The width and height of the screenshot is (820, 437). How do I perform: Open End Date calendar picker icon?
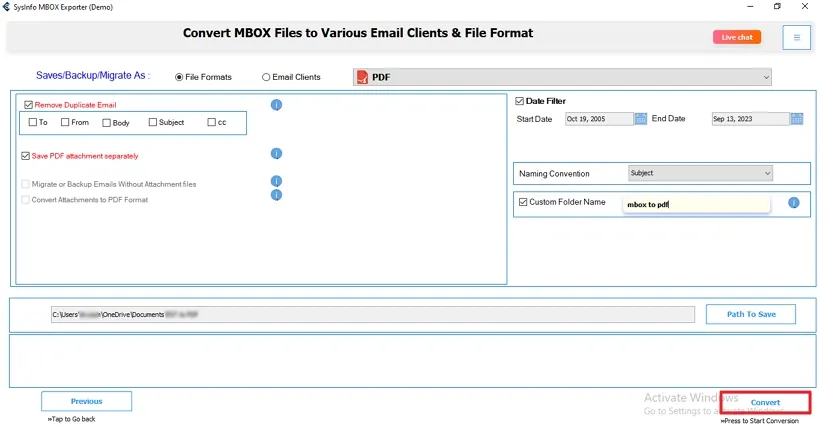click(796, 119)
